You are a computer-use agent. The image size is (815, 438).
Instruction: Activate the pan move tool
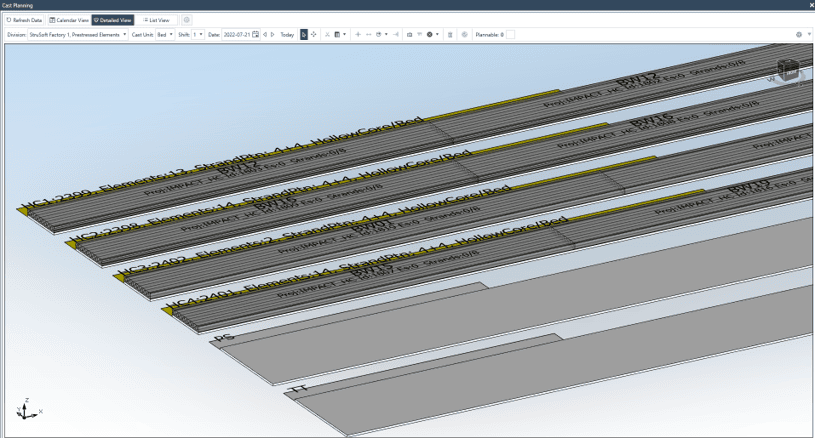pyautogui.click(x=313, y=35)
